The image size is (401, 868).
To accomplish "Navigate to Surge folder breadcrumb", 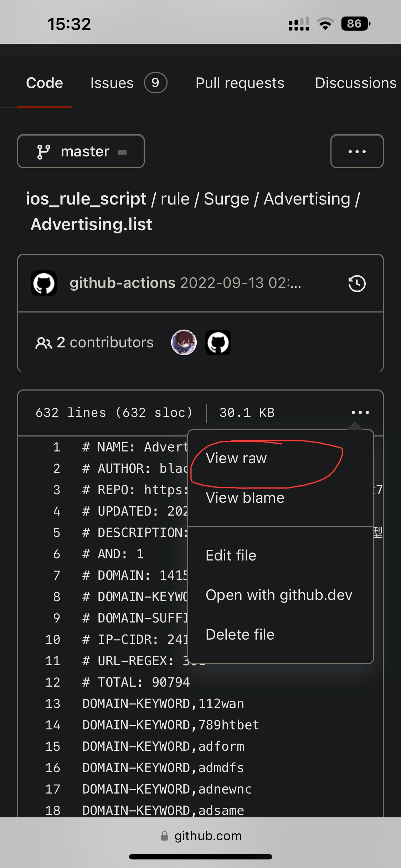I will click(226, 199).
